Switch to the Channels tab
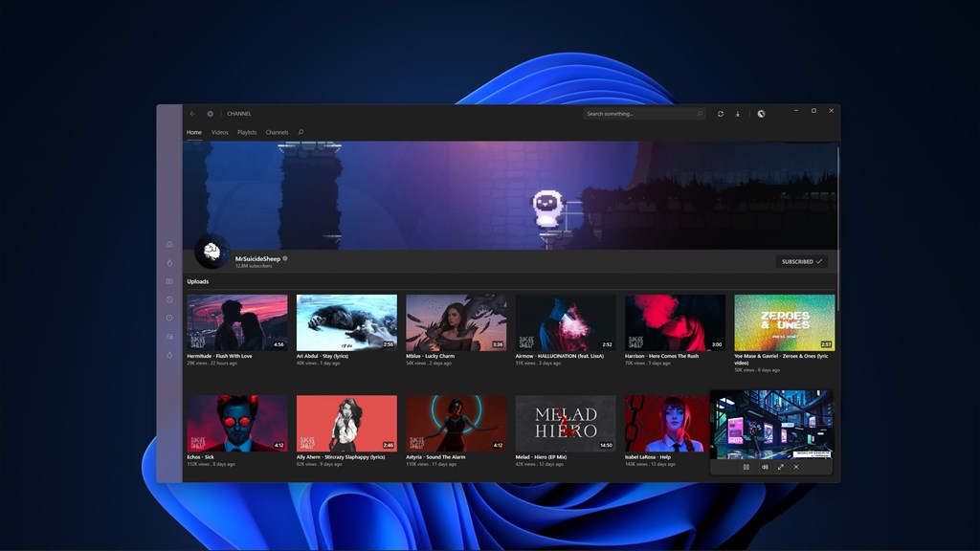Image resolution: width=980 pixels, height=551 pixels. (x=277, y=132)
